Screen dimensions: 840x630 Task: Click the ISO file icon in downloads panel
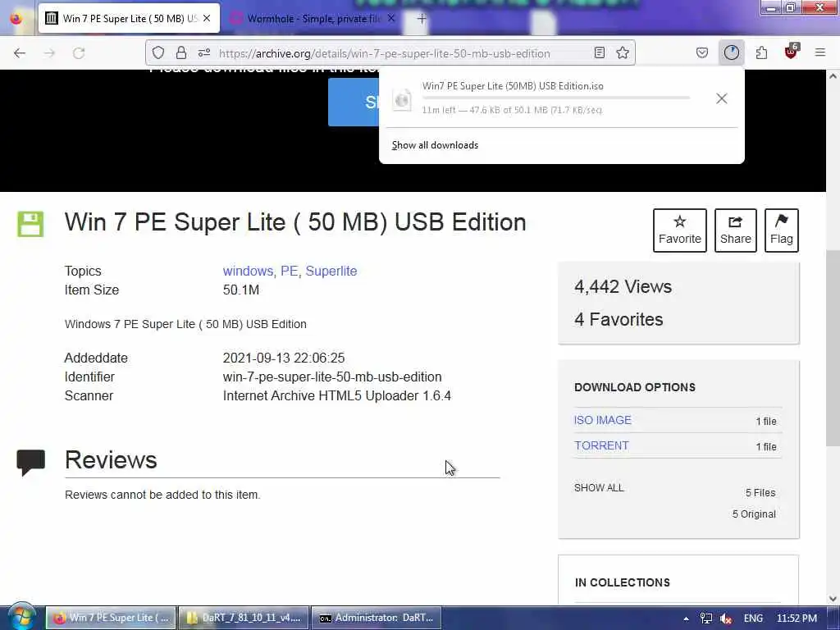point(402,100)
